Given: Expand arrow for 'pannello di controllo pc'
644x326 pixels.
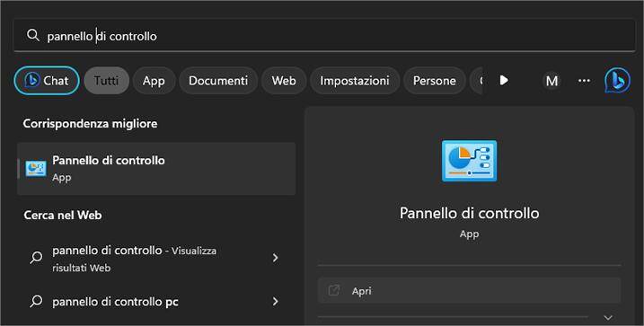Looking at the screenshot, I should (275, 302).
